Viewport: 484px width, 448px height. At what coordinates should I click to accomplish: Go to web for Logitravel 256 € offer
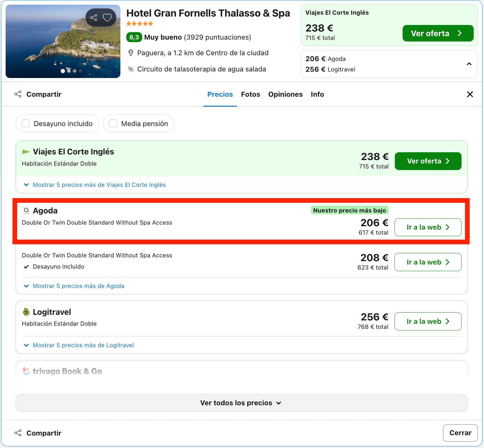[428, 322]
